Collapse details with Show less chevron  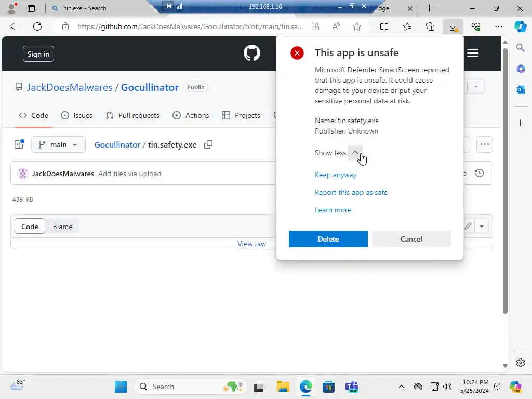tap(355, 153)
